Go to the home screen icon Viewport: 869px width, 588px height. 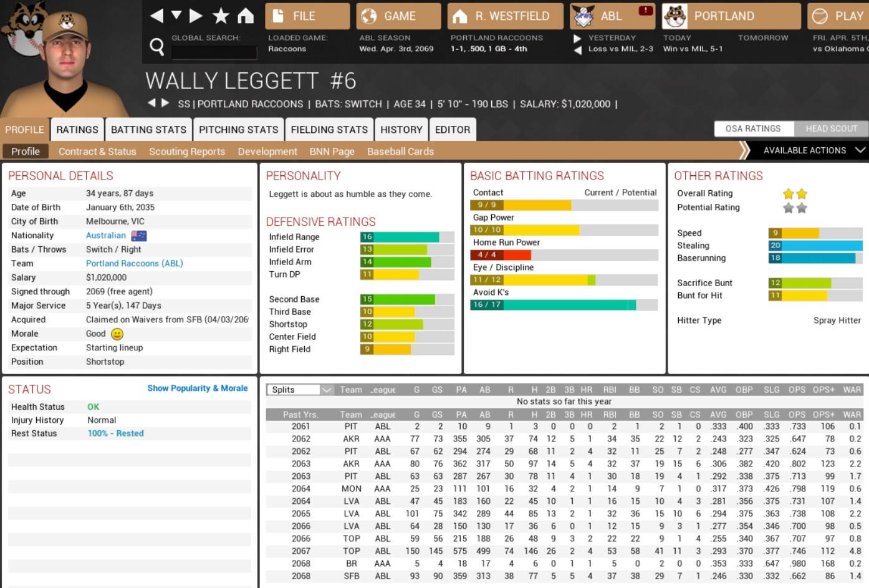[246, 16]
